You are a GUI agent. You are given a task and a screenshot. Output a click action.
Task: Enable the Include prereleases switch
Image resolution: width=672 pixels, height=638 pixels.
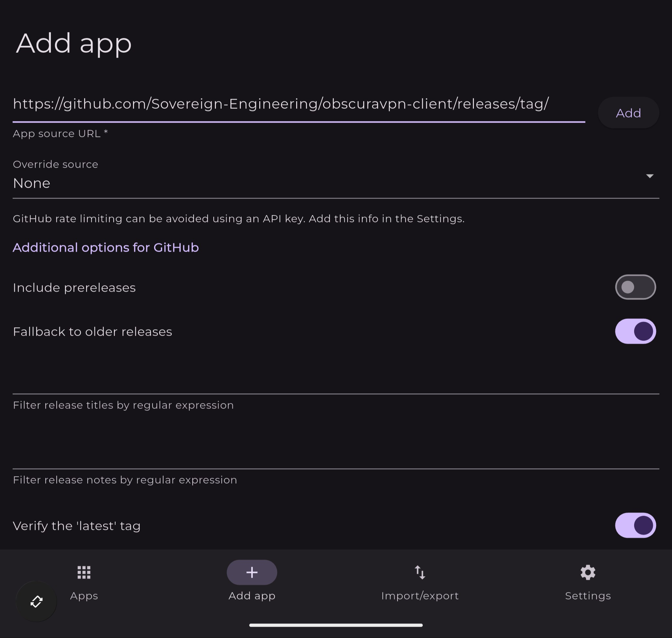pos(635,287)
